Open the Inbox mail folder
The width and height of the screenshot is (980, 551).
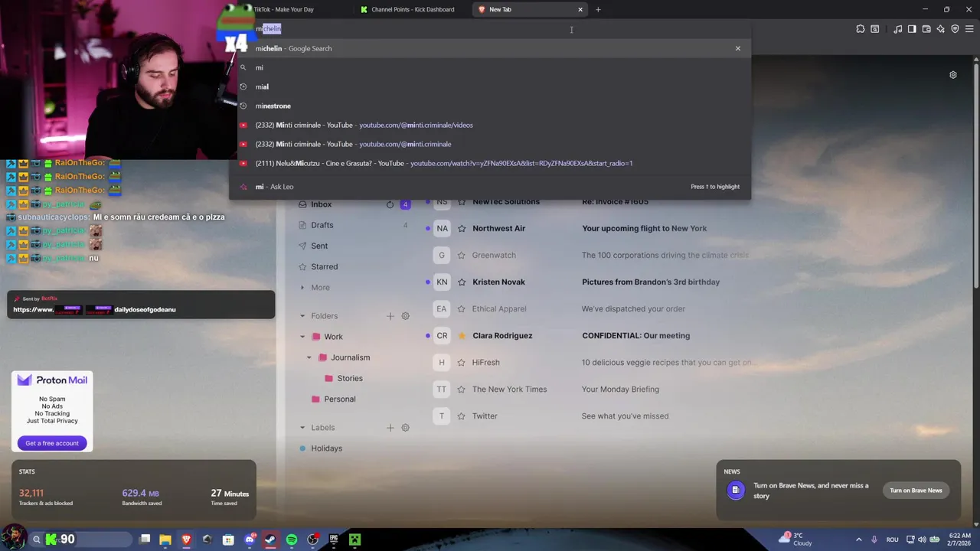click(321, 204)
